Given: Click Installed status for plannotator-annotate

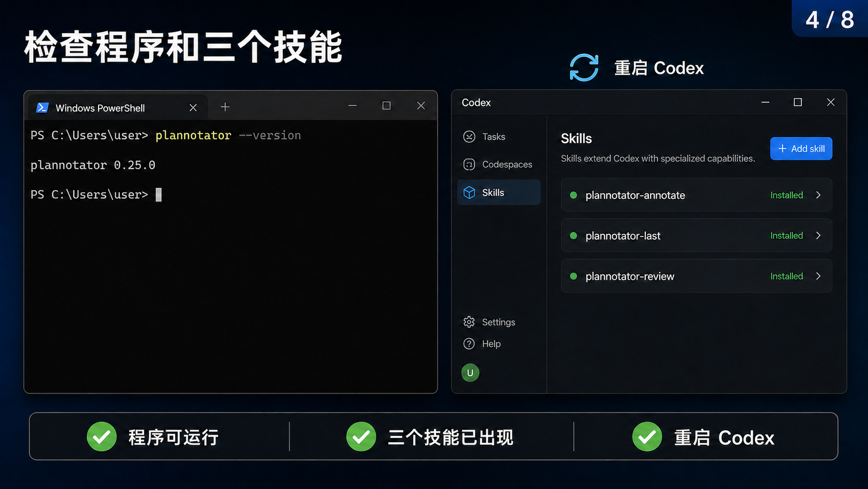Looking at the screenshot, I should pos(786,195).
